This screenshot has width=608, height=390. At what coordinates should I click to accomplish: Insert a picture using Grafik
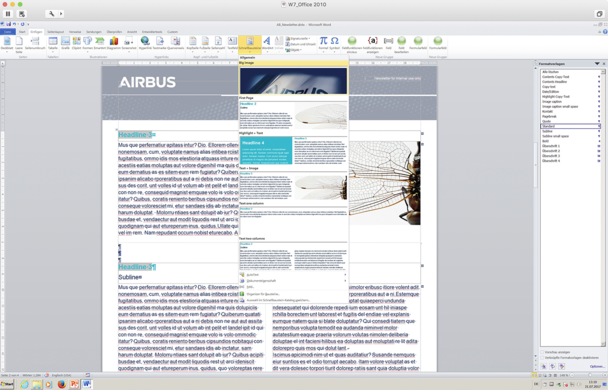click(x=65, y=43)
